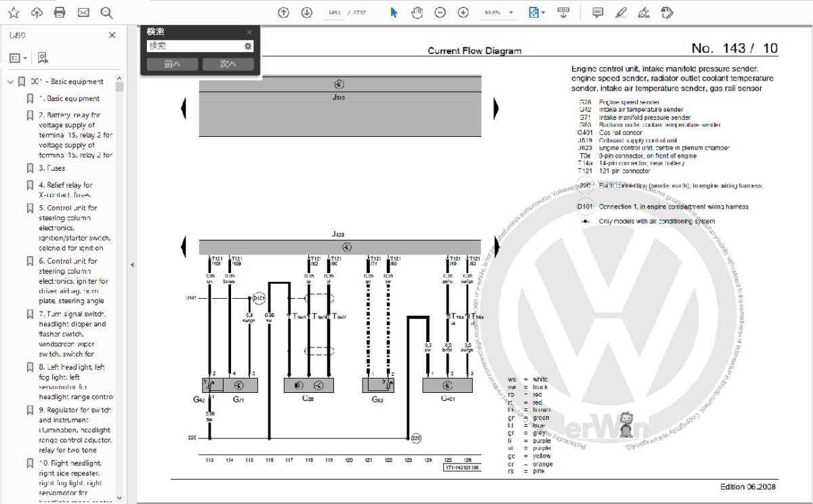
Task: Go to previous page with up arrow
Action: [x=284, y=13]
